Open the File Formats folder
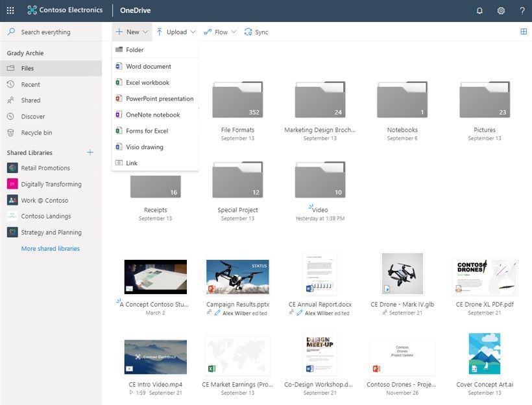 tap(237, 100)
